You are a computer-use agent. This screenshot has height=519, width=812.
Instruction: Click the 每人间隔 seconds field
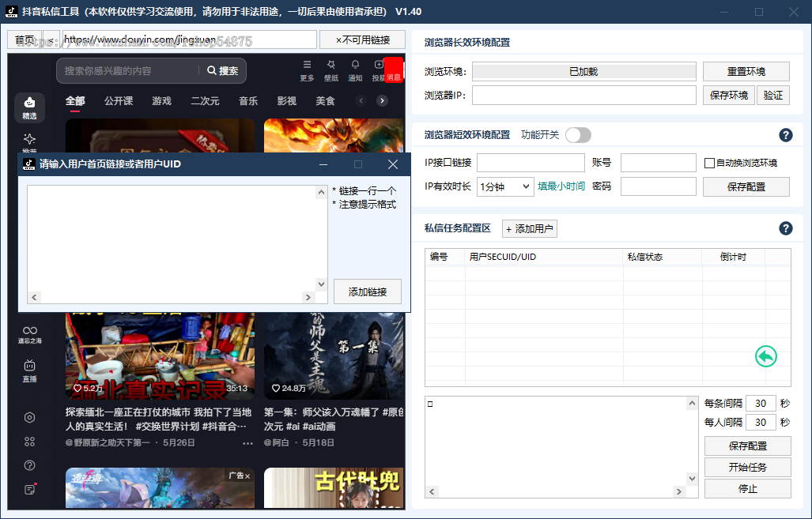click(761, 423)
